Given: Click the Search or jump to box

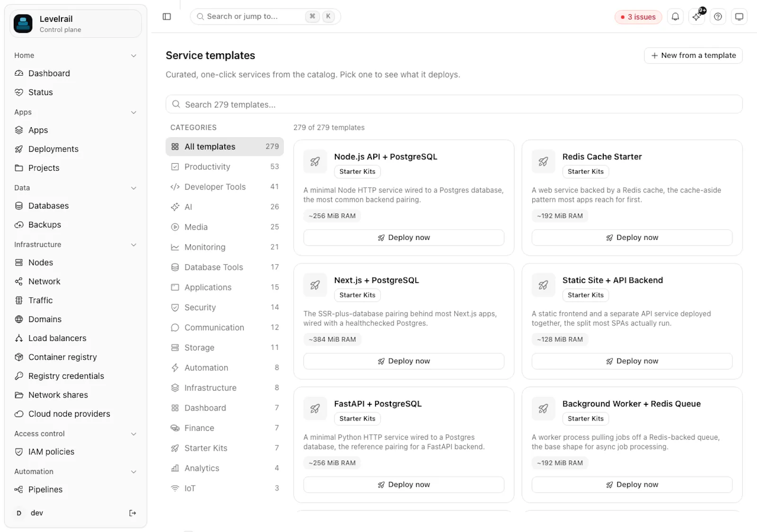Looking at the screenshot, I should (265, 17).
